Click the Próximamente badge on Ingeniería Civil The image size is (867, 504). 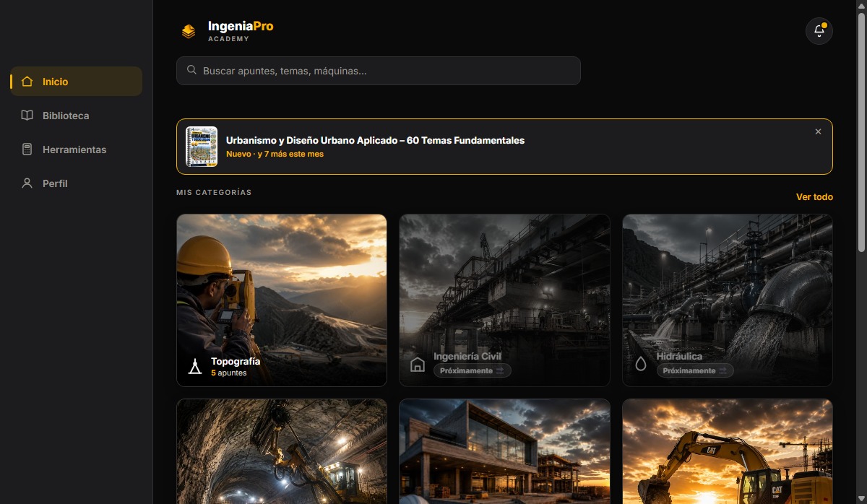click(473, 370)
